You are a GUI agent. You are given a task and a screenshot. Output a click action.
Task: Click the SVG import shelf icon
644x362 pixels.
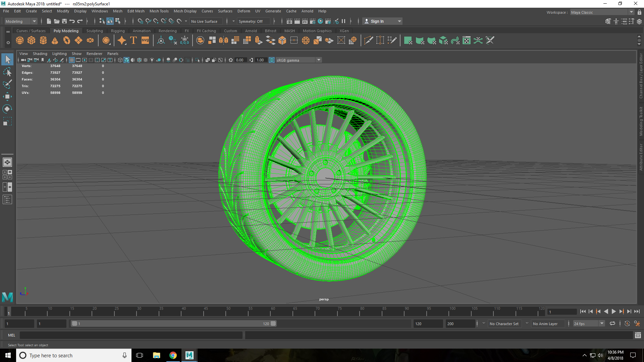pyautogui.click(x=145, y=41)
